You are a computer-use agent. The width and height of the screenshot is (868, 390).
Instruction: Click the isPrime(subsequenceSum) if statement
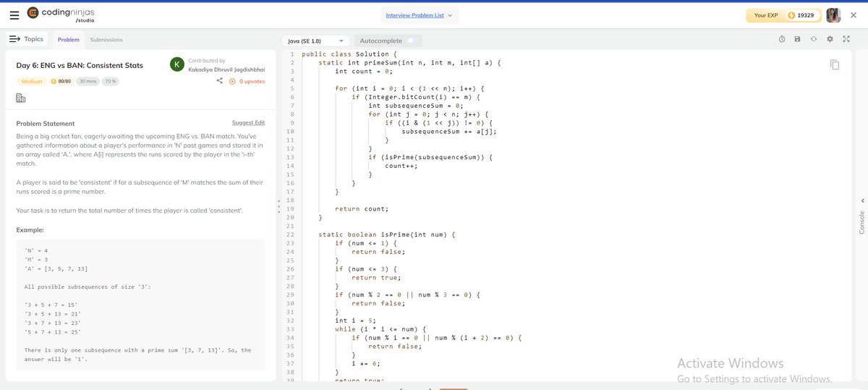coord(430,157)
